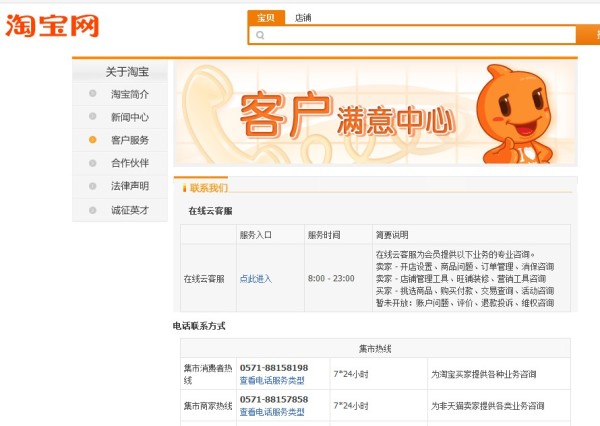Image resolution: width=600 pixels, height=426 pixels.
Task: Click the search magnifier icon
Action: tap(260, 35)
